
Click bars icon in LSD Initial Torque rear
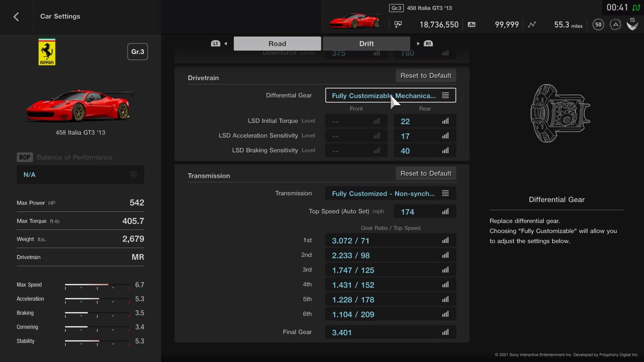tap(445, 121)
